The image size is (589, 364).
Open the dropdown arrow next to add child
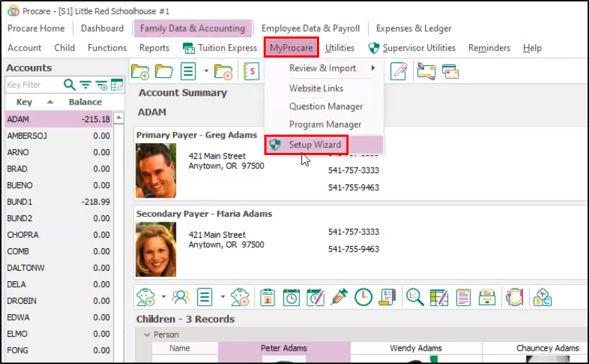click(164, 297)
